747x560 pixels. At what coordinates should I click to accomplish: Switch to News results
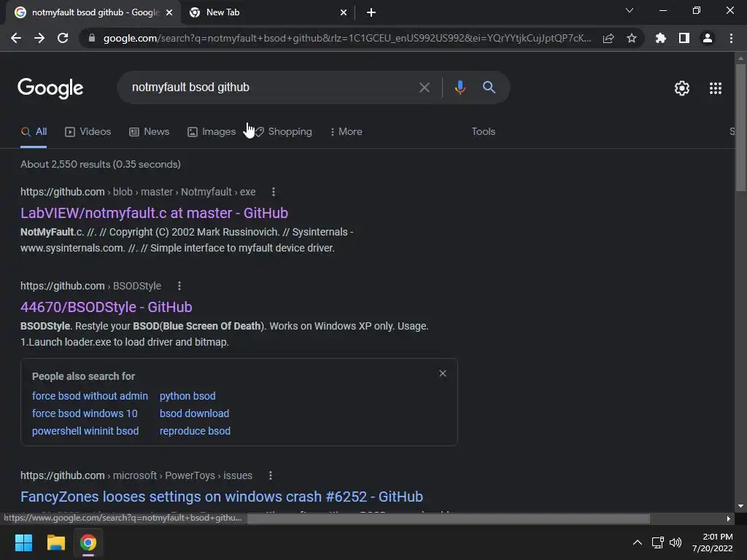[x=149, y=131]
